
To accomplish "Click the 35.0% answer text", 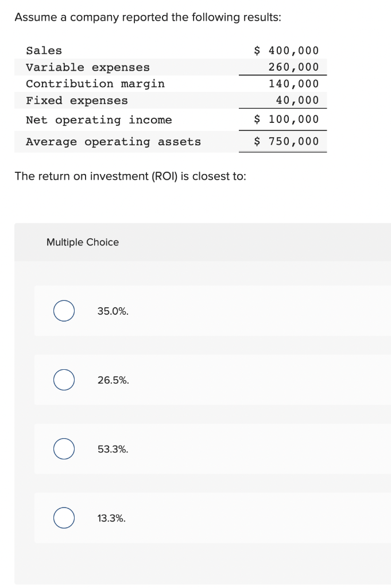I will pyautogui.click(x=113, y=311).
